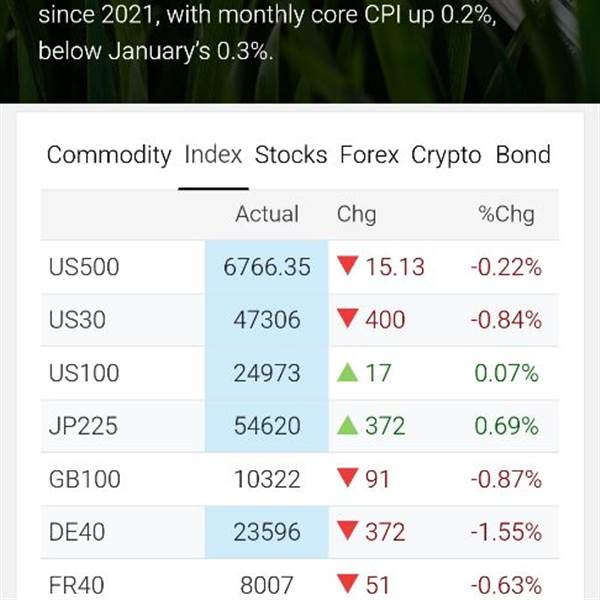
Task: Open the US30 index link
Action: [x=77, y=320]
